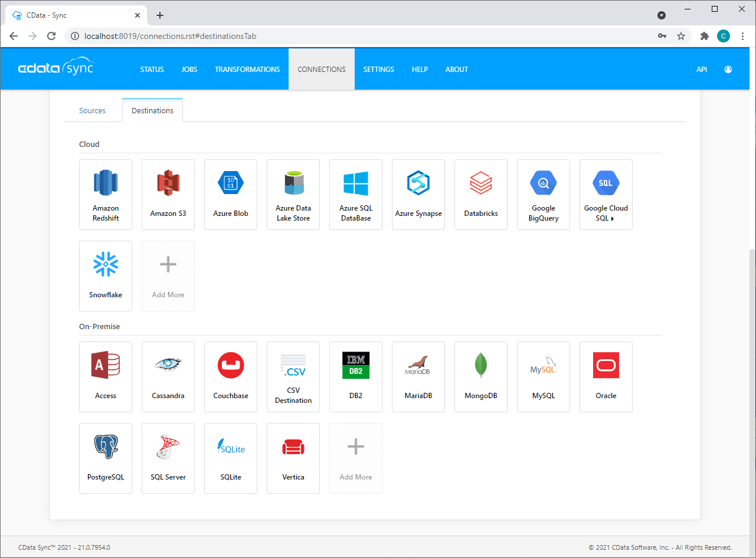Screen dimensions: 756x558
Task: Click the API link in header
Action: click(701, 70)
